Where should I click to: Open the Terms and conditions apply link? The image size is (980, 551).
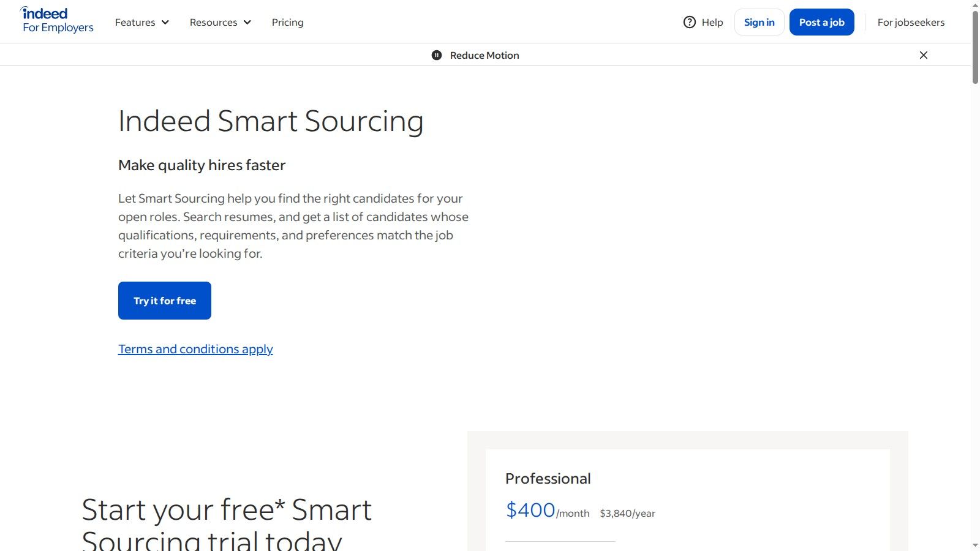pos(195,349)
